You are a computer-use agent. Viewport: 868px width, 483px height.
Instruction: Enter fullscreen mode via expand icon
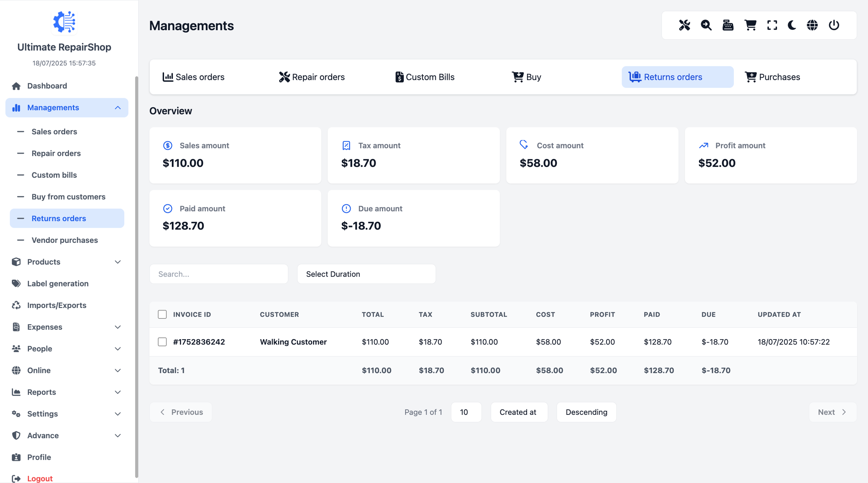tap(772, 25)
